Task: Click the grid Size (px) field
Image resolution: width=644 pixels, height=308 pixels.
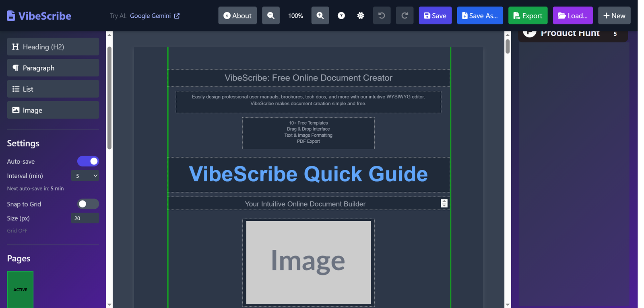Action: pyautogui.click(x=85, y=218)
